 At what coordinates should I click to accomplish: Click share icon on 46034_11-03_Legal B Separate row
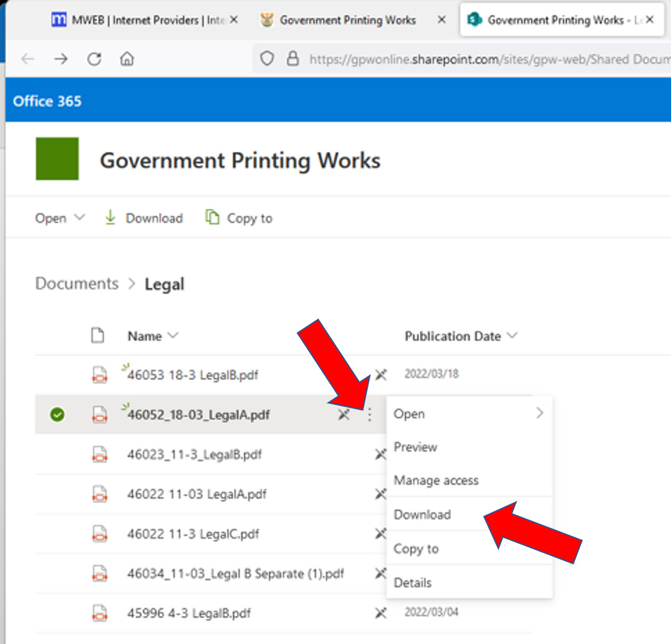[380, 574]
